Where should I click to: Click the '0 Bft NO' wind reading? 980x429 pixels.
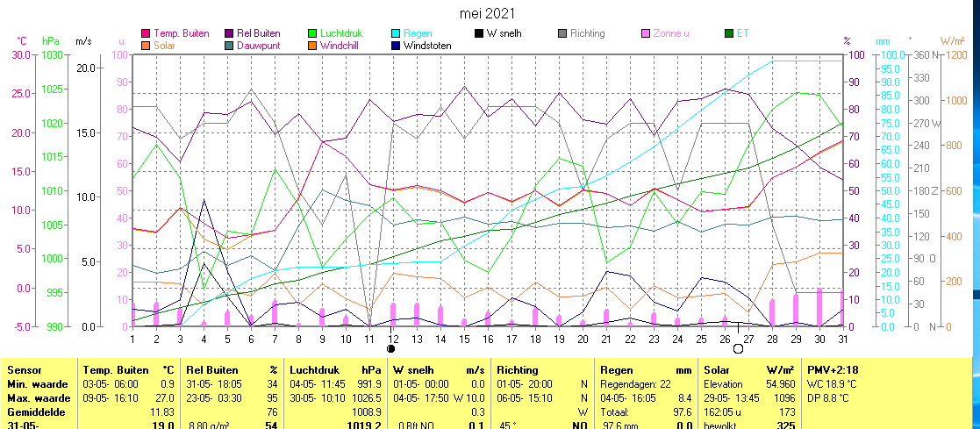tap(418, 425)
